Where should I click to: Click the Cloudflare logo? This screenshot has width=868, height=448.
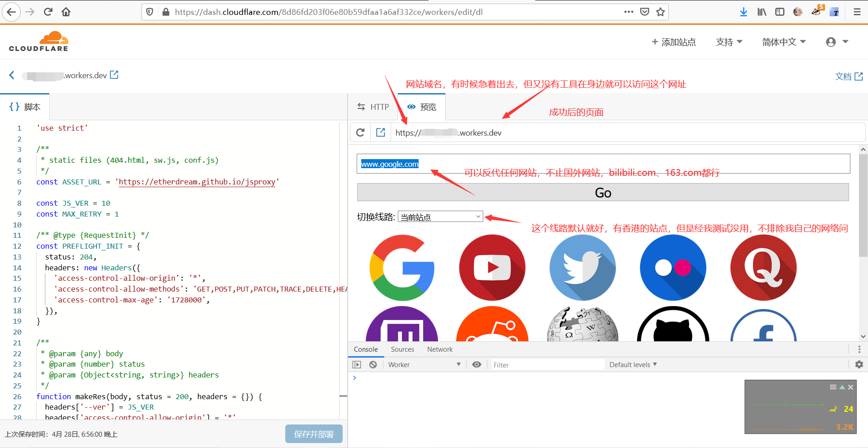39,42
